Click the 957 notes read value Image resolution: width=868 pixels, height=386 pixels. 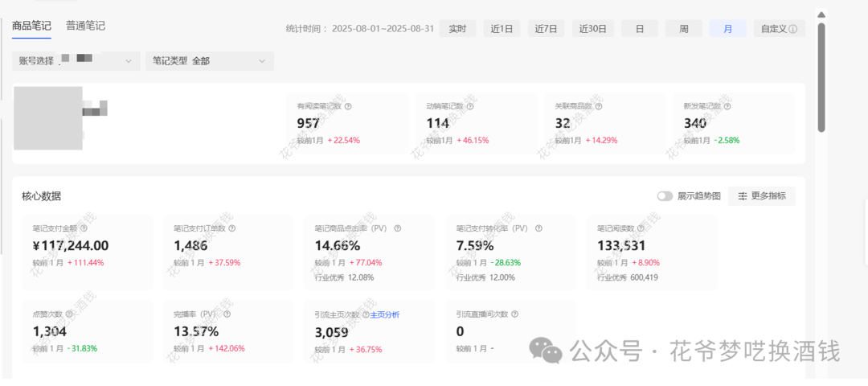[x=309, y=124]
